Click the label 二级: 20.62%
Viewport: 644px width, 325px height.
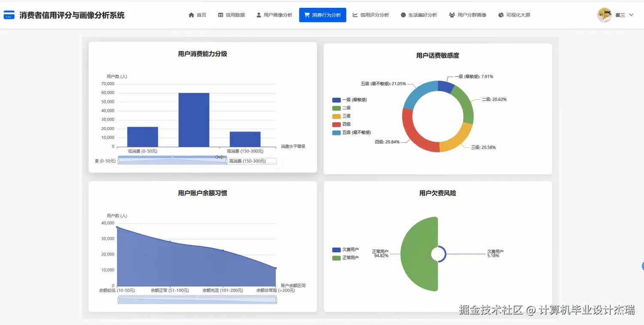click(494, 99)
